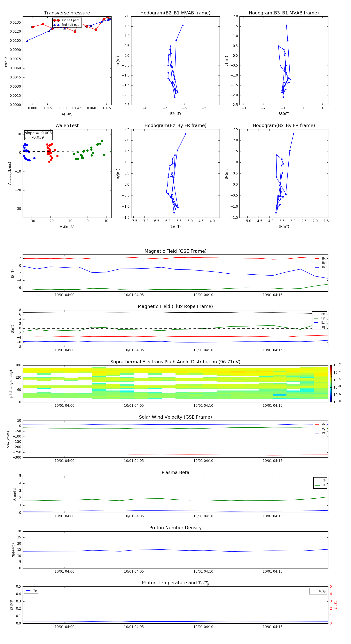
Task: Click the "Plasma Beta" plot title
Action: tap(175, 472)
